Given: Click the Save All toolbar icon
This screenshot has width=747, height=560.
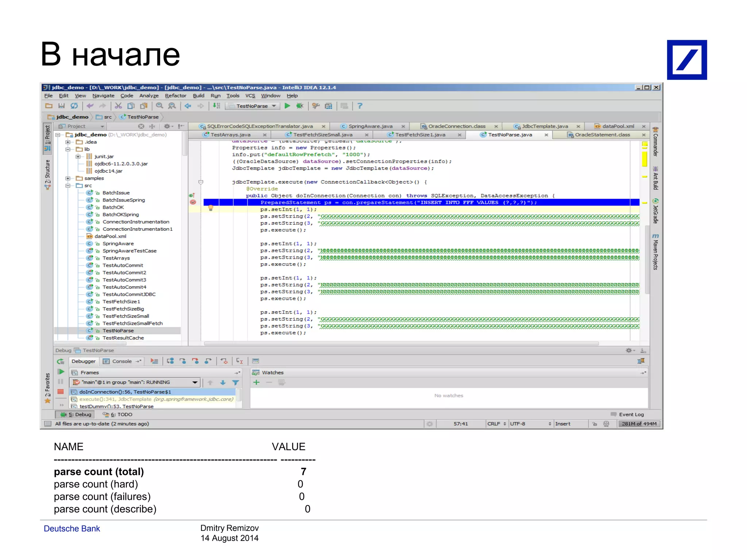Looking at the screenshot, I should [x=61, y=106].
